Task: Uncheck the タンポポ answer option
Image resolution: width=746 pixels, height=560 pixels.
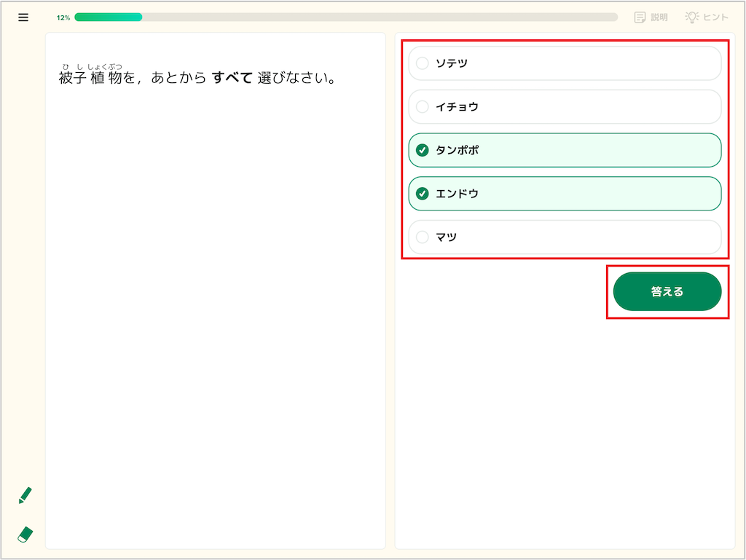Action: pos(565,150)
